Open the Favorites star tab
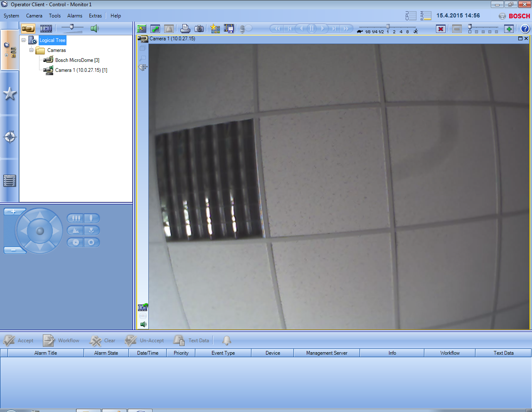This screenshot has height=412, width=532. [10, 94]
